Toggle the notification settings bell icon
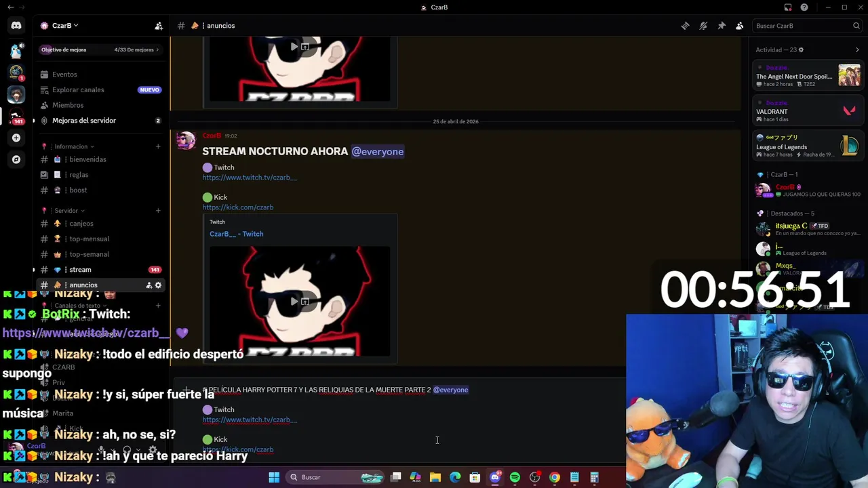 click(x=703, y=26)
